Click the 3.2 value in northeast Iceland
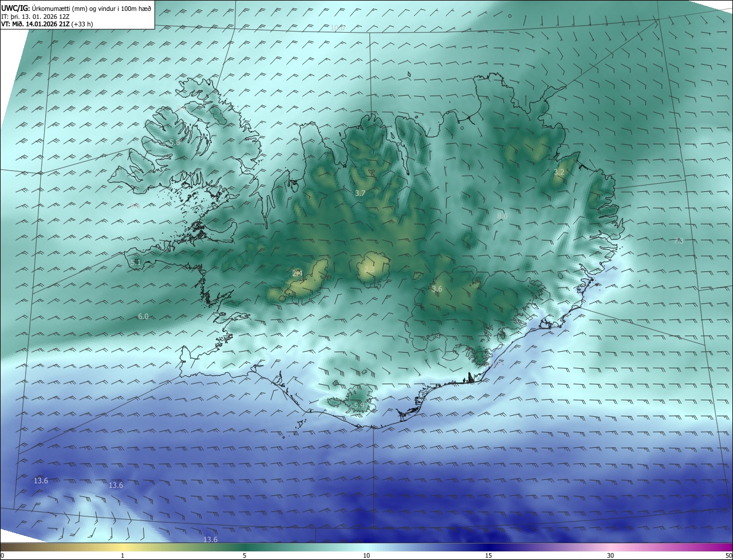Screen dimensions: 733x560 559,172
